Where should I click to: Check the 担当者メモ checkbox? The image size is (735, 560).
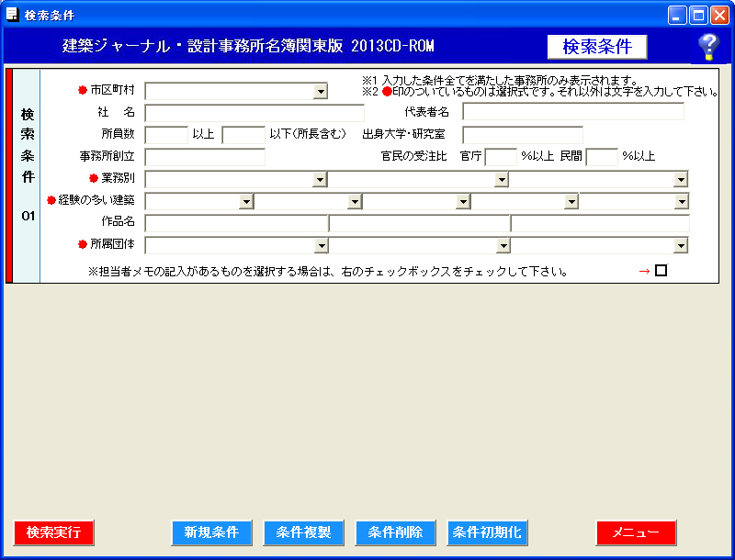(x=661, y=271)
